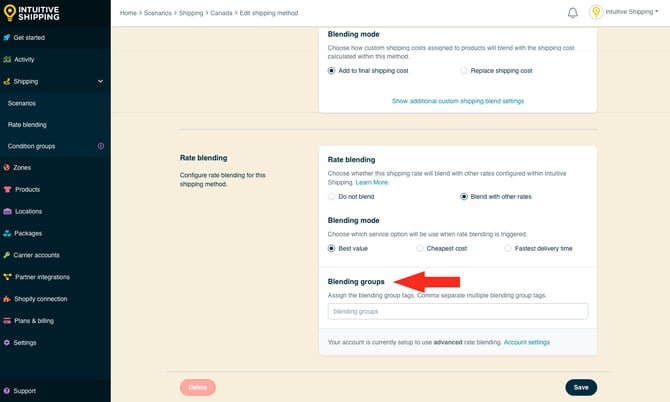Open Rate blending submenu item
Viewport: 670px width, 402px height.
(27, 125)
